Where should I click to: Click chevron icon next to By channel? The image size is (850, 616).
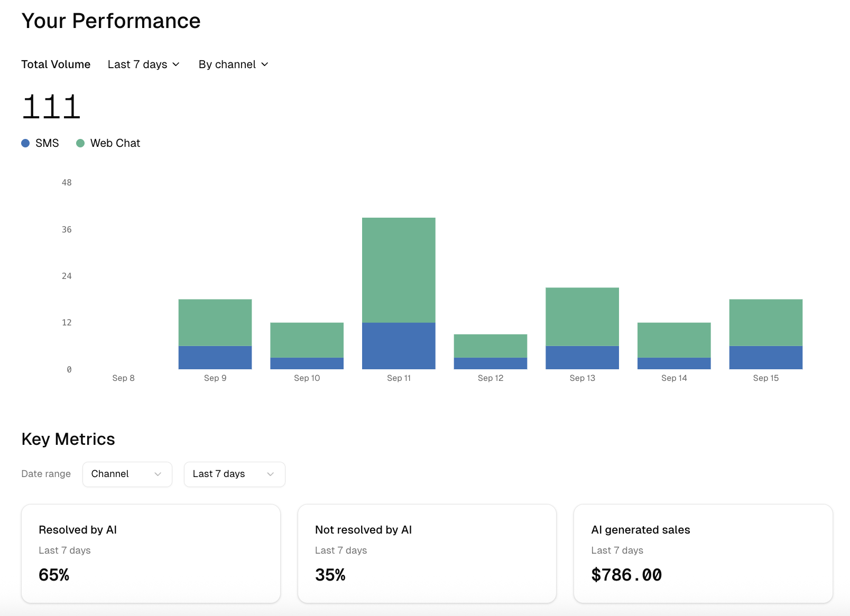(x=265, y=64)
